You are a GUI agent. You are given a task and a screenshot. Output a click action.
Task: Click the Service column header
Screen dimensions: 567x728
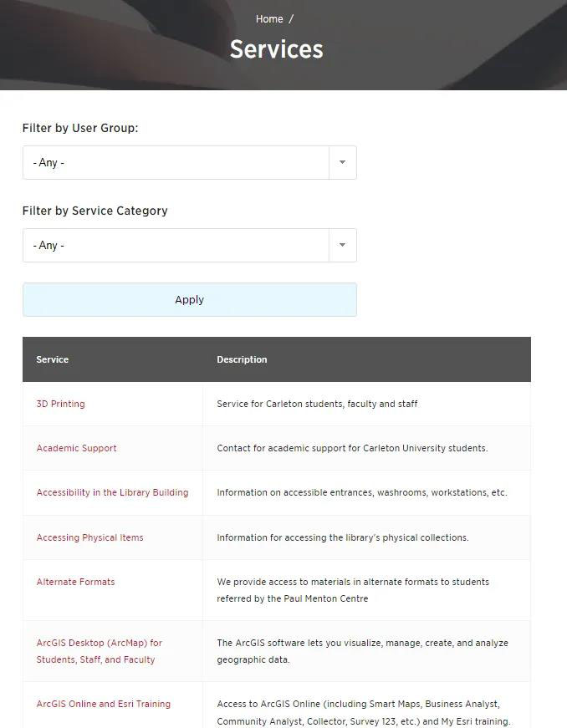tap(53, 359)
